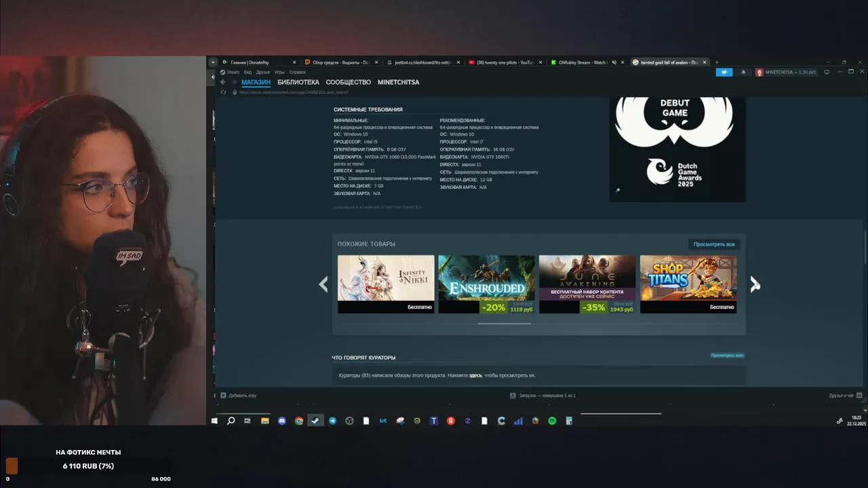Go back with the Steam back arrow
The width and height of the screenshot is (868, 488).
(x=222, y=82)
